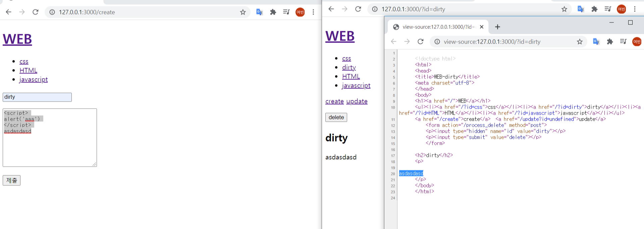
Task: Open profile avatar in ?id=dirty window
Action: coord(622,9)
